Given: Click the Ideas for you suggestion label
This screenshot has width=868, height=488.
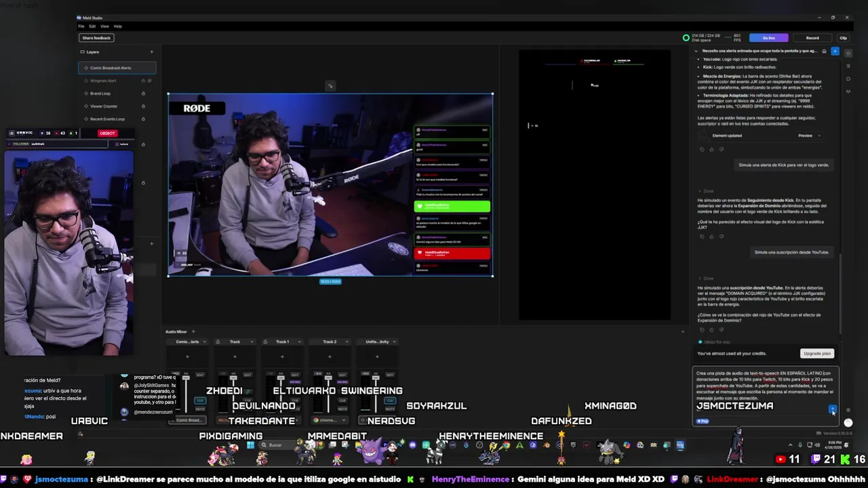Looking at the screenshot, I should (x=717, y=342).
